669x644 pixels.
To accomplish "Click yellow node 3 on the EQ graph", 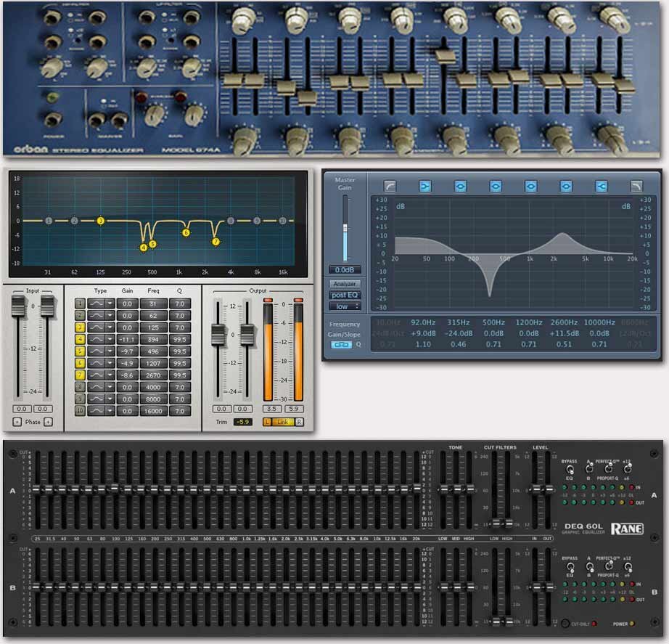I will [x=101, y=221].
